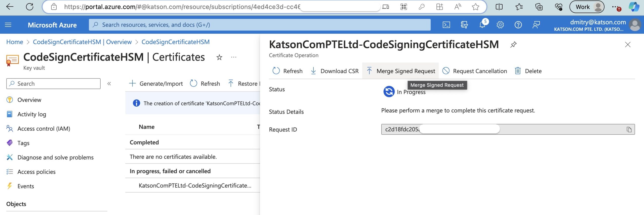Viewport: 644px width, 215px height.
Task: Navigate to Home breadcrumb
Action: (x=15, y=42)
